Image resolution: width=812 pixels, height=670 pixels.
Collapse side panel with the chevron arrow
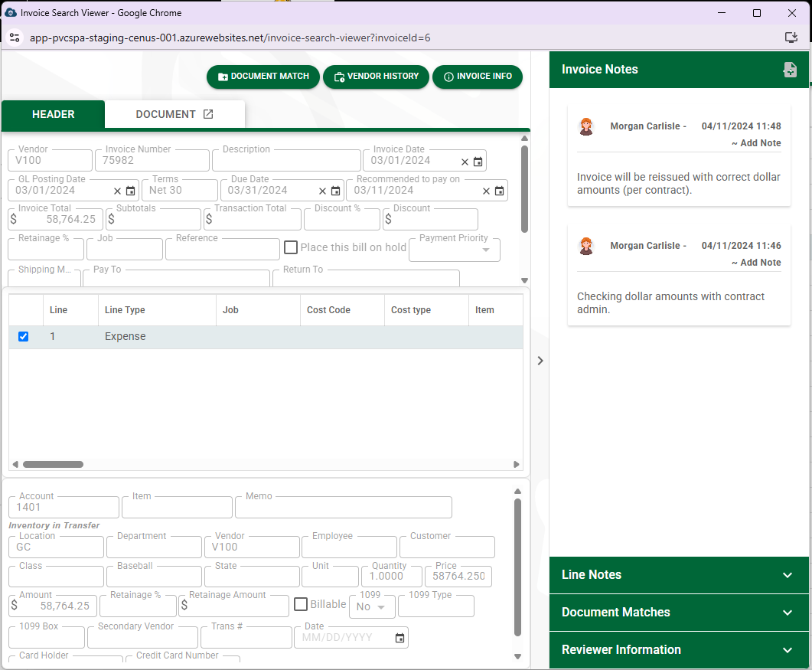coord(540,361)
